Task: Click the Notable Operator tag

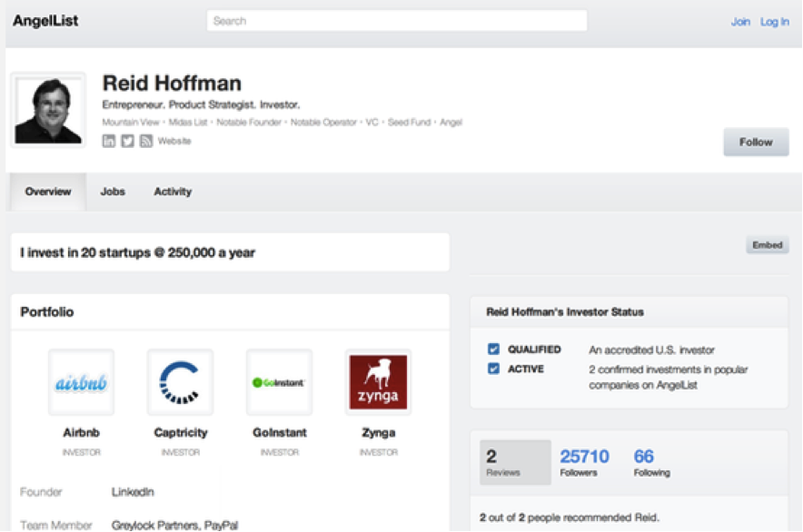Action: (323, 122)
